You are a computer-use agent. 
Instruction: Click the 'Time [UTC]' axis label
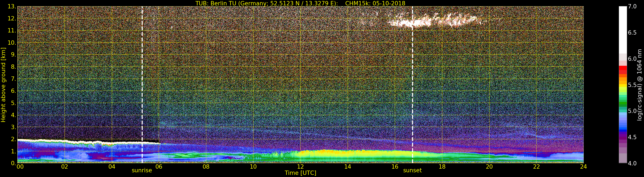tap(300, 173)
